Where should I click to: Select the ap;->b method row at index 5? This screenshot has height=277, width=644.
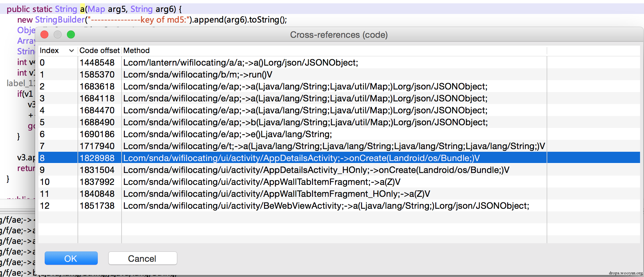coord(339,122)
